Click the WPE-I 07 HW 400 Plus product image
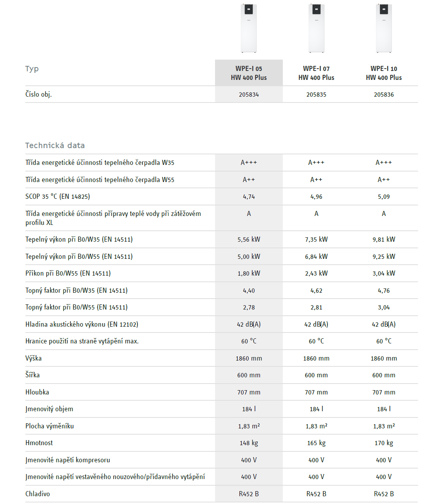Screen dimensions: 441x504 pyautogui.click(x=316, y=28)
